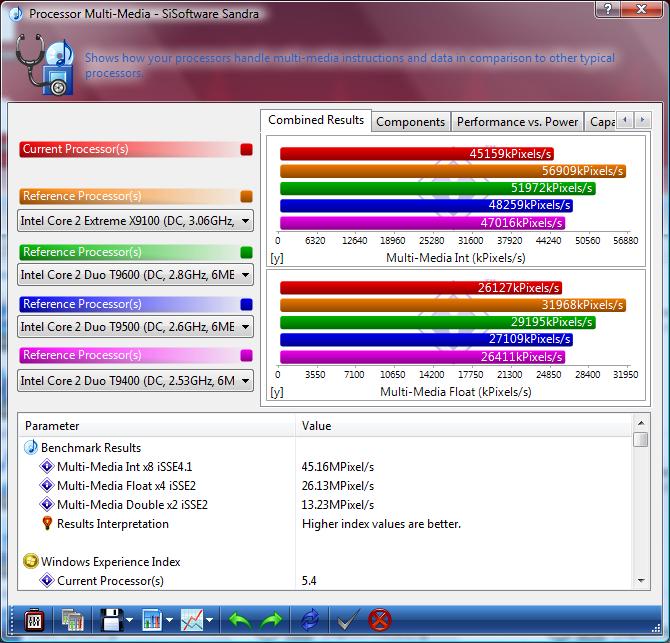Click diamond icon beside Current Processor(s) row
Image resolution: width=670 pixels, height=643 pixels.
coord(47,580)
